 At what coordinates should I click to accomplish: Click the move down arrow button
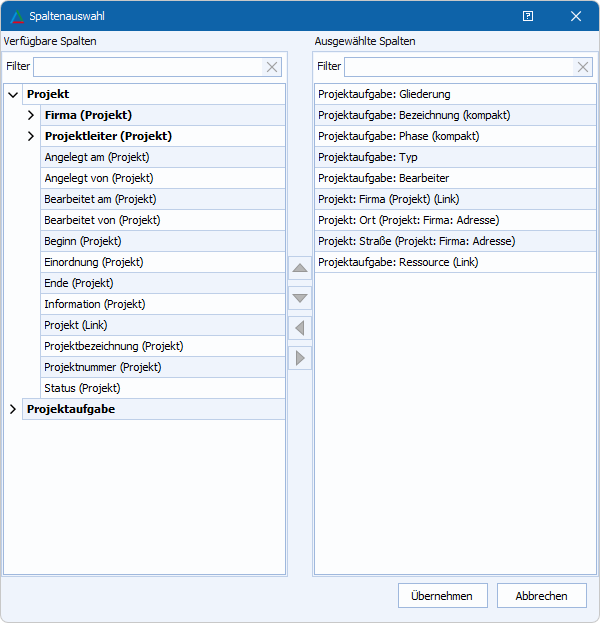300,298
